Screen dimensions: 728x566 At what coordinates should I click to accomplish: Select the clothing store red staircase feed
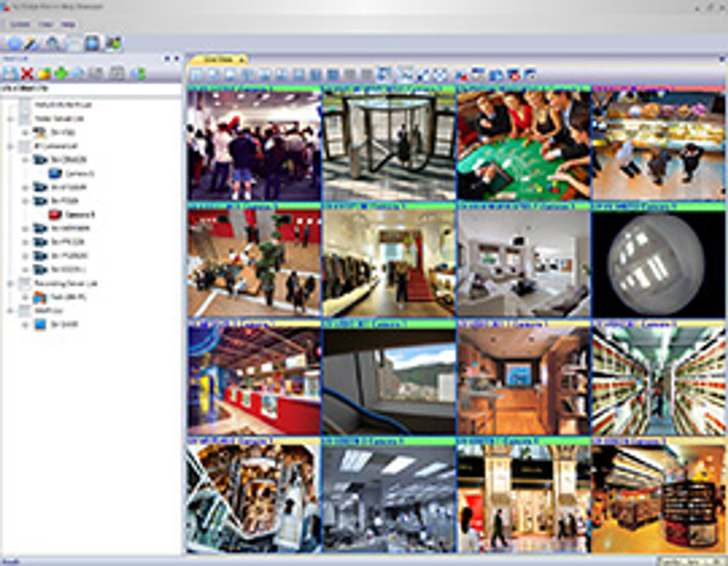[x=389, y=263]
